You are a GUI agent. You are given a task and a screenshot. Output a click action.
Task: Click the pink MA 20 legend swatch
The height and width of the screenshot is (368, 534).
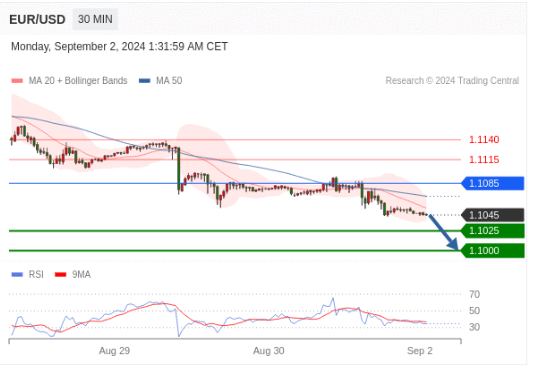[x=17, y=81]
